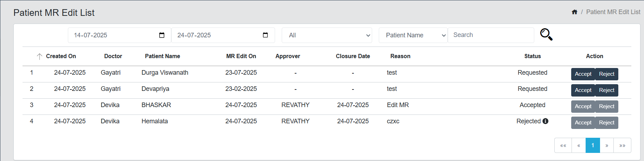Open the Patient Name search-by dropdown
The height and width of the screenshot is (161, 644).
click(x=413, y=35)
